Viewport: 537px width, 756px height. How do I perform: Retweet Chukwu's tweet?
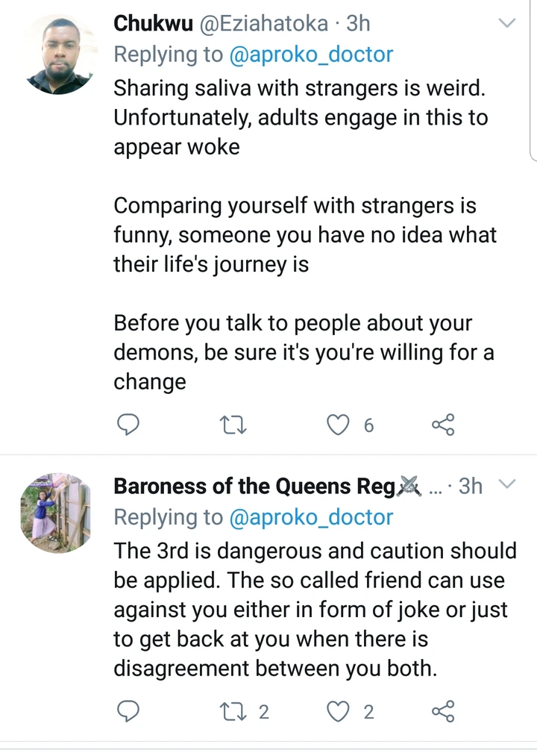pyautogui.click(x=233, y=425)
